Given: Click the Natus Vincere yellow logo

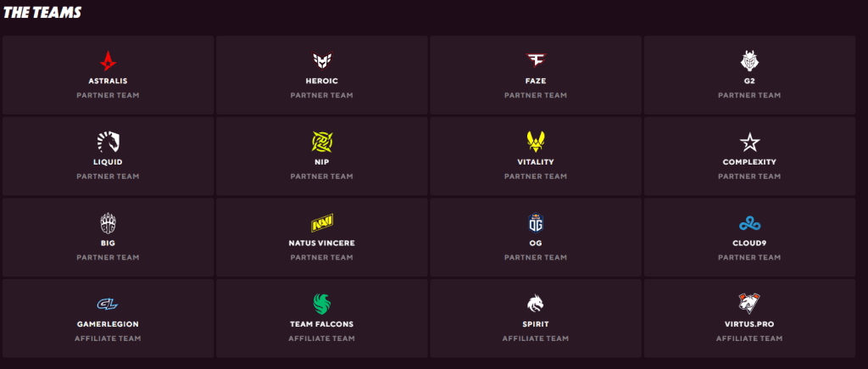Looking at the screenshot, I should coord(322,223).
